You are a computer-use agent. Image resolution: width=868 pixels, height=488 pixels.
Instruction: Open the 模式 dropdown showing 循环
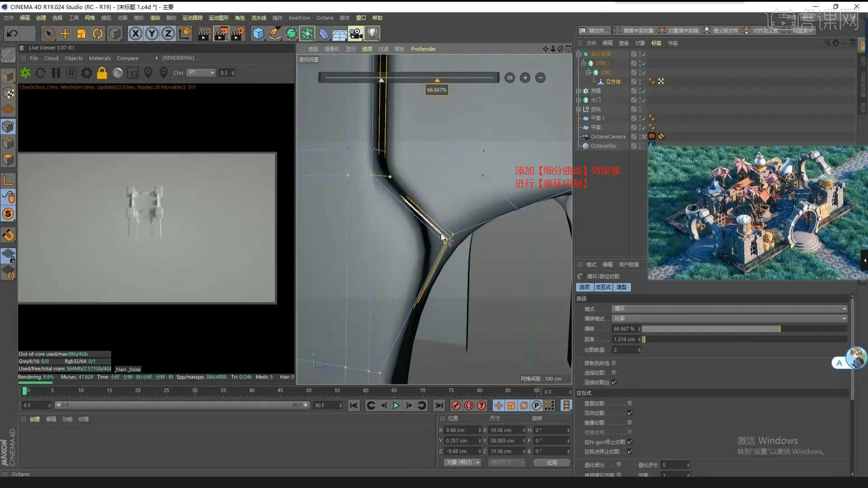[x=728, y=309]
